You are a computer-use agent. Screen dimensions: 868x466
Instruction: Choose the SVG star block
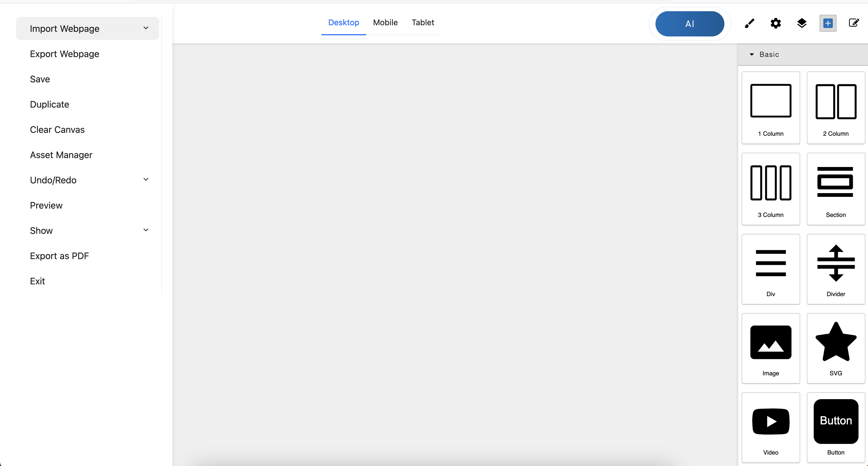[835, 348]
